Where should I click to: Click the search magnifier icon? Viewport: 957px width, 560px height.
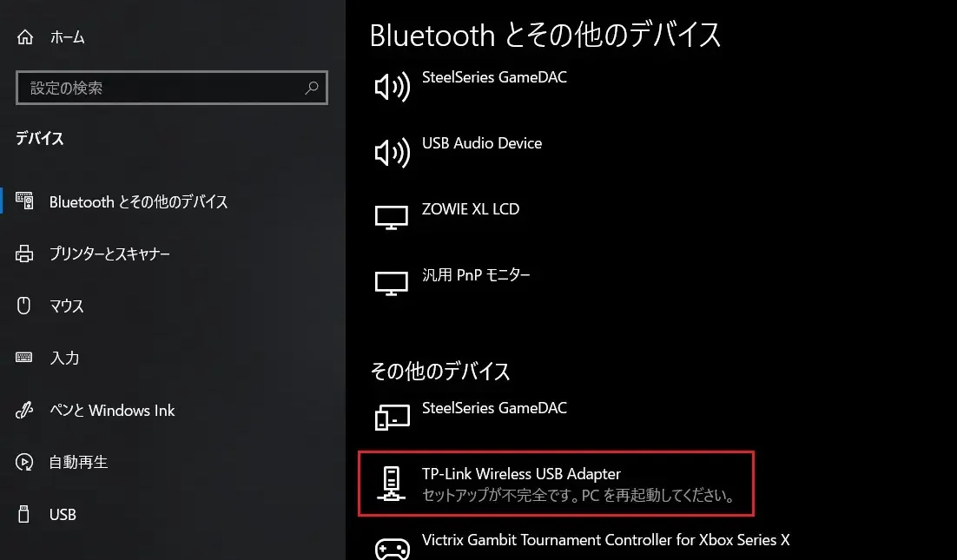(x=311, y=88)
